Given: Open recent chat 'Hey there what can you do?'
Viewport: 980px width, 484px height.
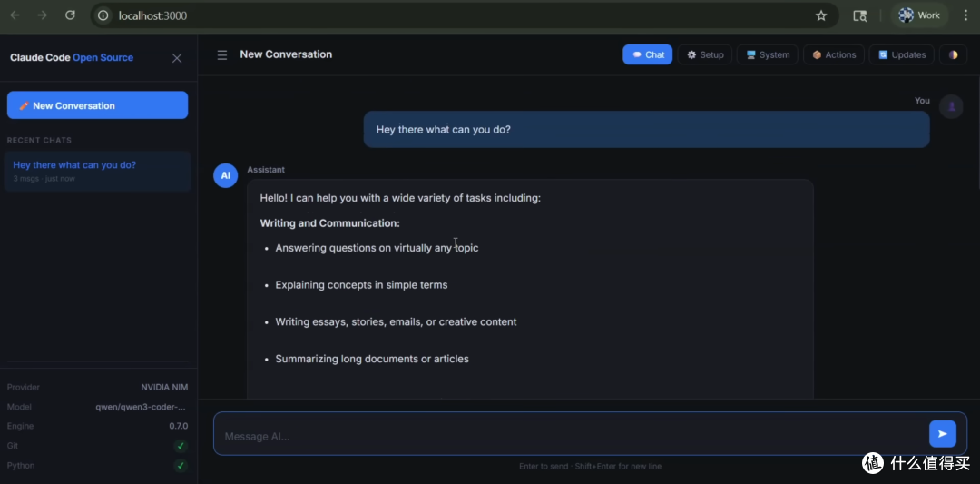Looking at the screenshot, I should [x=97, y=171].
